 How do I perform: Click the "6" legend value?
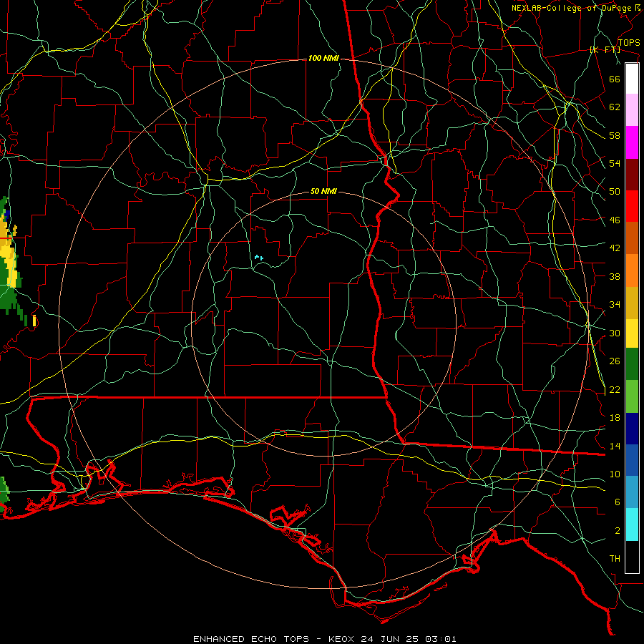tap(618, 502)
